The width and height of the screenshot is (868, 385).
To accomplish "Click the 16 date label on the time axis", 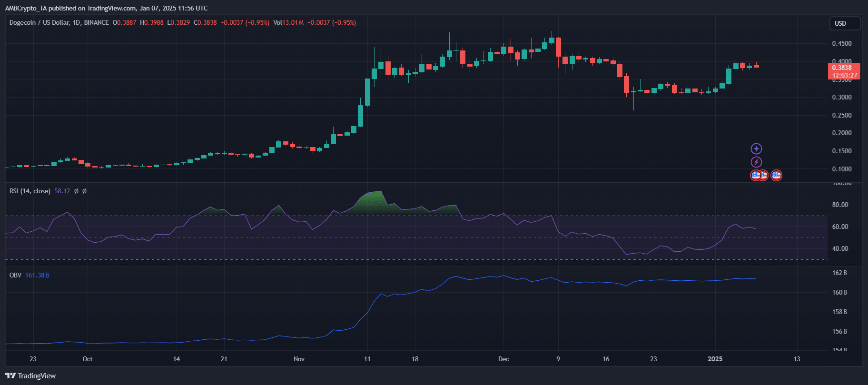I will [x=606, y=359].
